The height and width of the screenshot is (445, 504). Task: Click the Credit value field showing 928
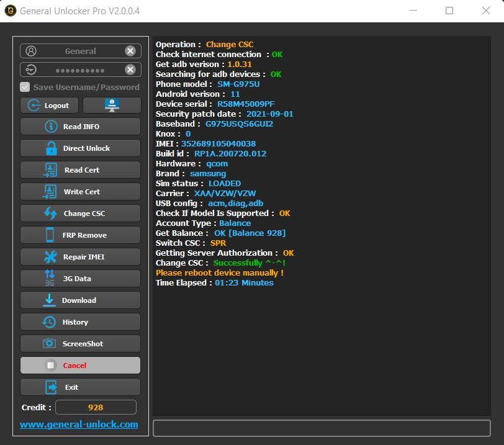pyautogui.click(x=96, y=407)
